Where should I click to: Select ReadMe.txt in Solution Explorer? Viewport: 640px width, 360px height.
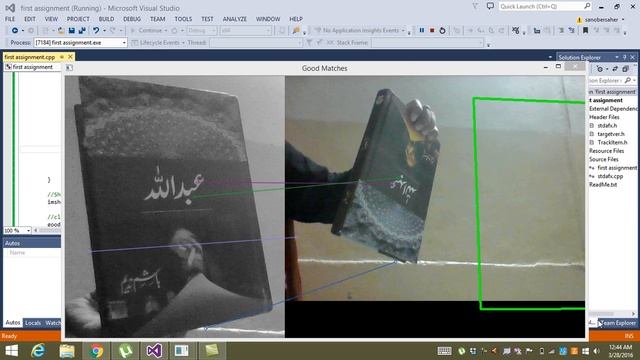coord(603,184)
